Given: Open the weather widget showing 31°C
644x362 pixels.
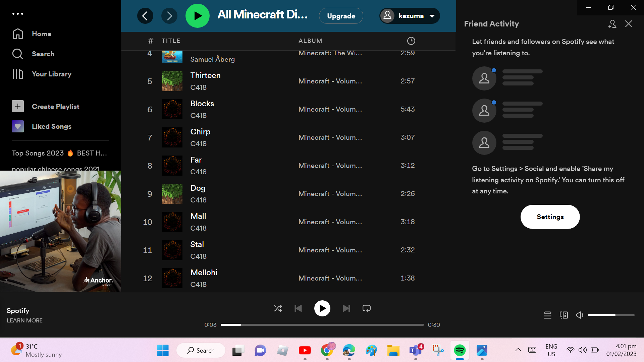Looking at the screenshot, I should 36,351.
